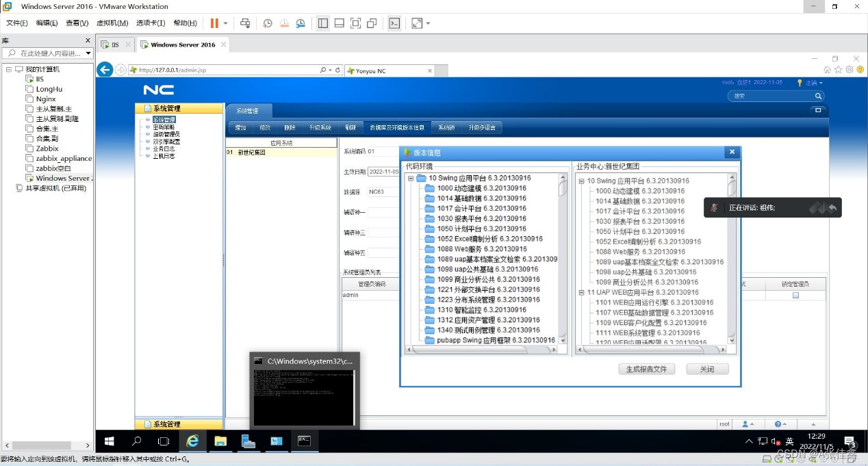Open the dropdown arrow beside the pause button

pos(225,23)
